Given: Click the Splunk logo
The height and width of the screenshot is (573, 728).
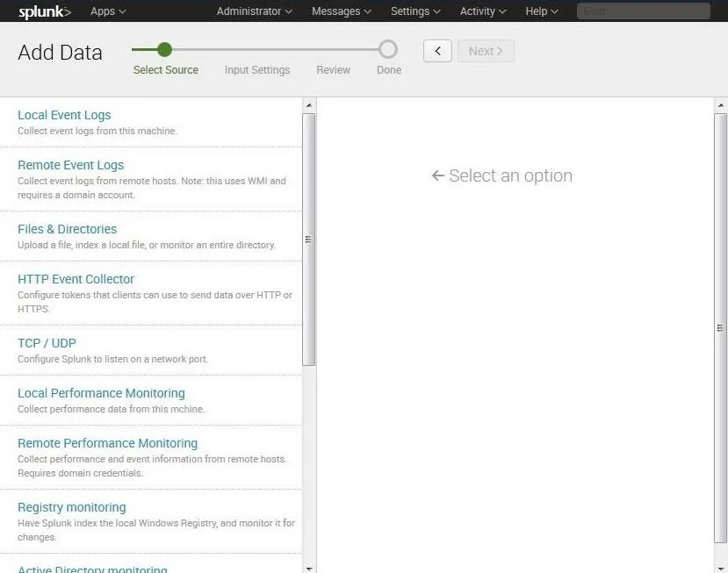Looking at the screenshot, I should click(45, 11).
